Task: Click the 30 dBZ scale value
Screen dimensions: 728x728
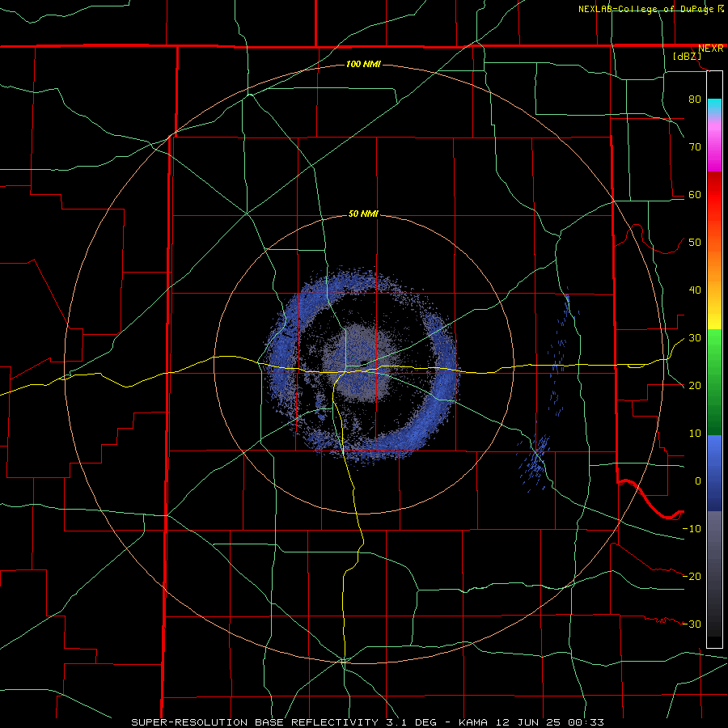Action: pos(695,337)
